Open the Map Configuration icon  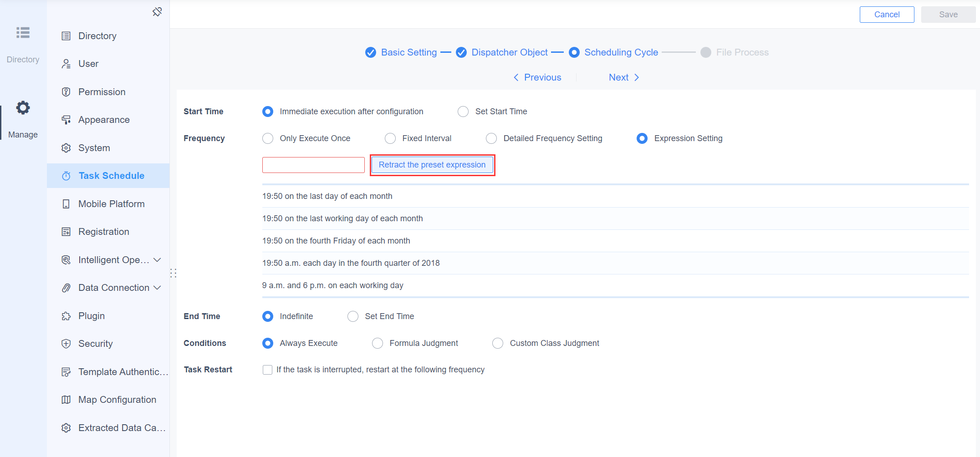66,400
